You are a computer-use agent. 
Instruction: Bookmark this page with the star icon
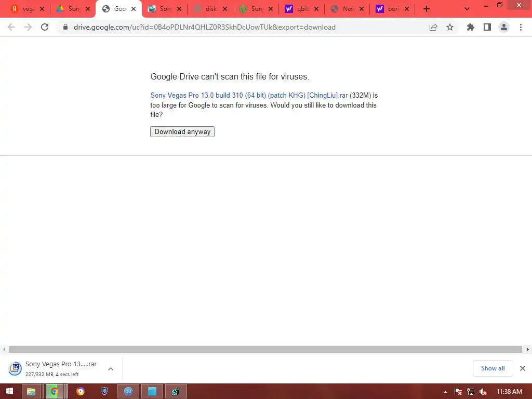(x=450, y=27)
